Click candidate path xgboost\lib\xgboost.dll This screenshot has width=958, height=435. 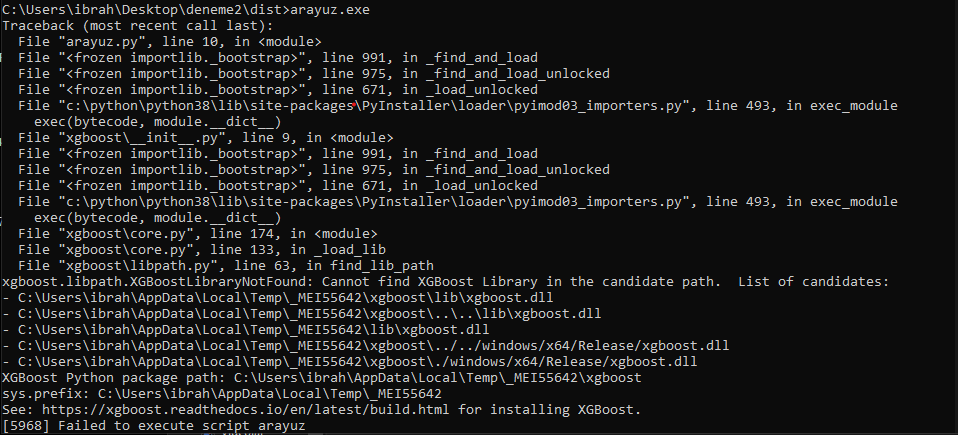pyautogui.click(x=285, y=298)
